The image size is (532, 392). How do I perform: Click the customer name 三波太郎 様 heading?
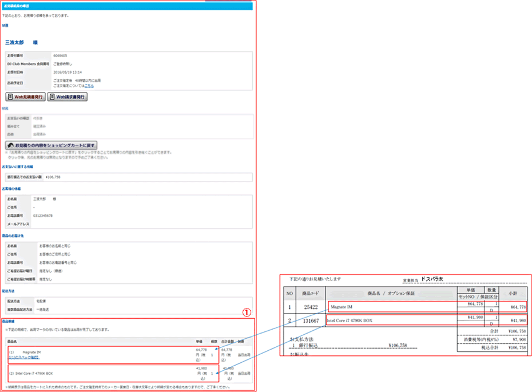(21, 42)
